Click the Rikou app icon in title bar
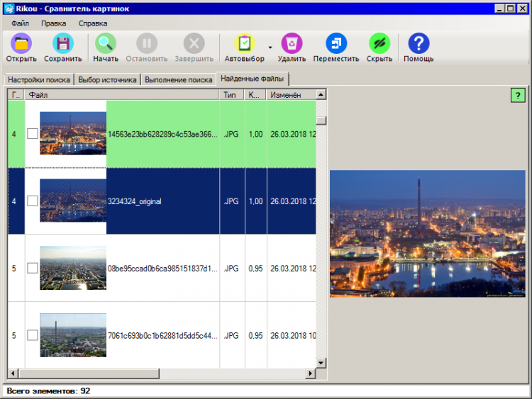The width and height of the screenshot is (532, 399). (9, 9)
